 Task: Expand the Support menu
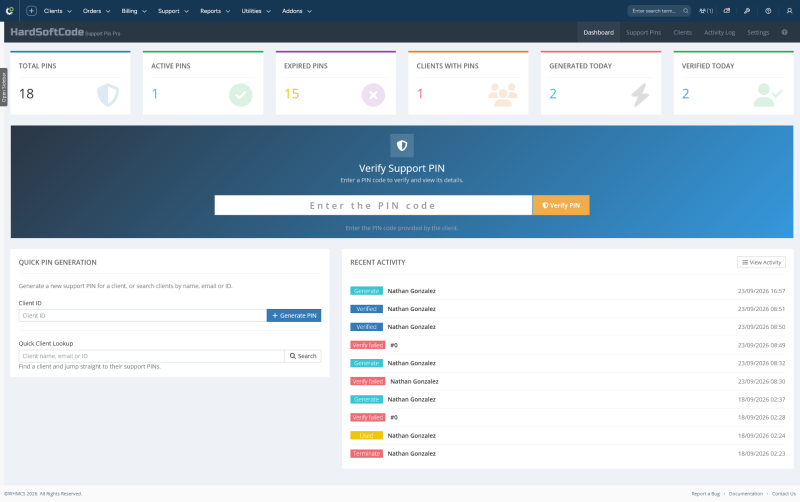point(173,11)
